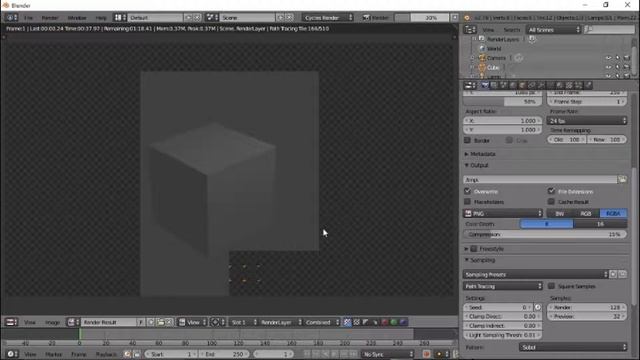Enable the Cache Result checkbox

[x=551, y=202]
